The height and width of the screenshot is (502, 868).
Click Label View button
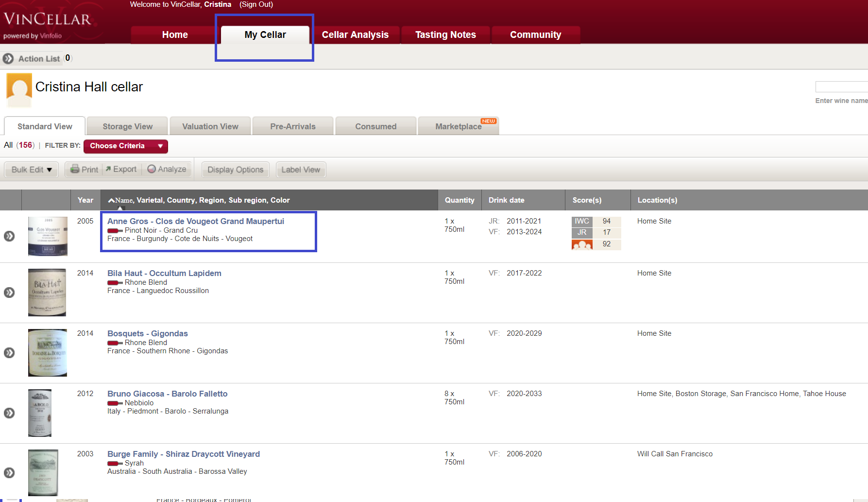tap(301, 170)
